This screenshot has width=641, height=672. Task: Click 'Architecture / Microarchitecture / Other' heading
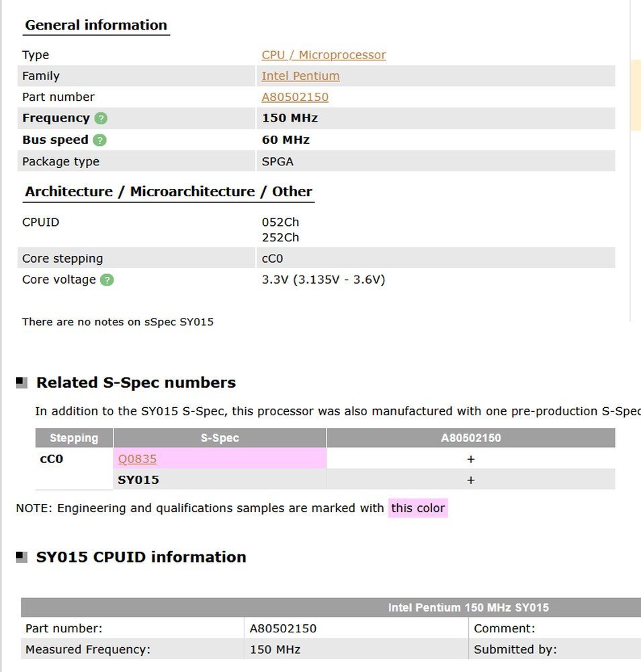click(169, 191)
